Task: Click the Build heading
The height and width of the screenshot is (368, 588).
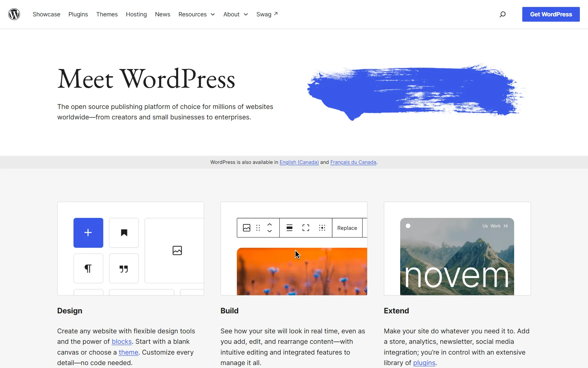Action: (x=229, y=311)
